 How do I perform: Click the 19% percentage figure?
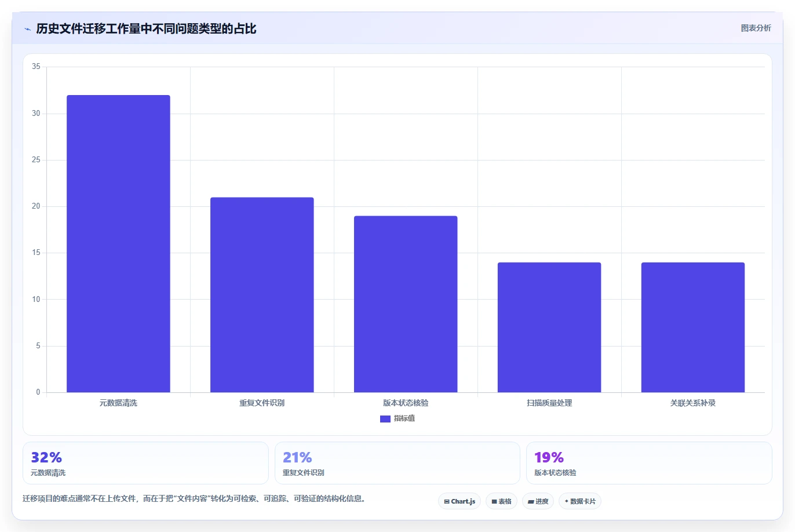tap(549, 457)
